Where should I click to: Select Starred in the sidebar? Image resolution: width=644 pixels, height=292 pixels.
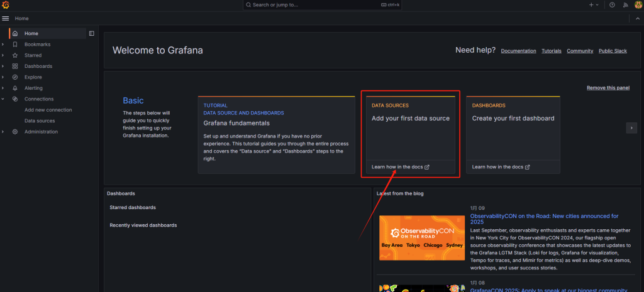pos(33,55)
